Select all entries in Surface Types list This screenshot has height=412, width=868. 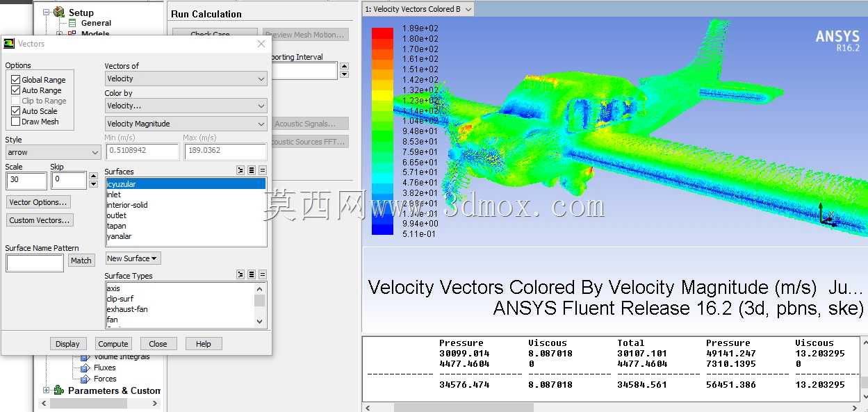pos(252,274)
